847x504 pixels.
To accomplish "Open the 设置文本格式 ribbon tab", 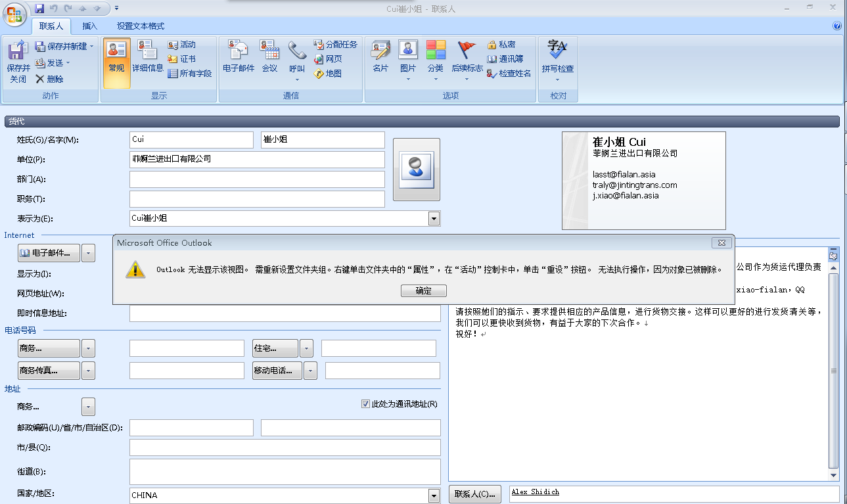I will tap(141, 26).
